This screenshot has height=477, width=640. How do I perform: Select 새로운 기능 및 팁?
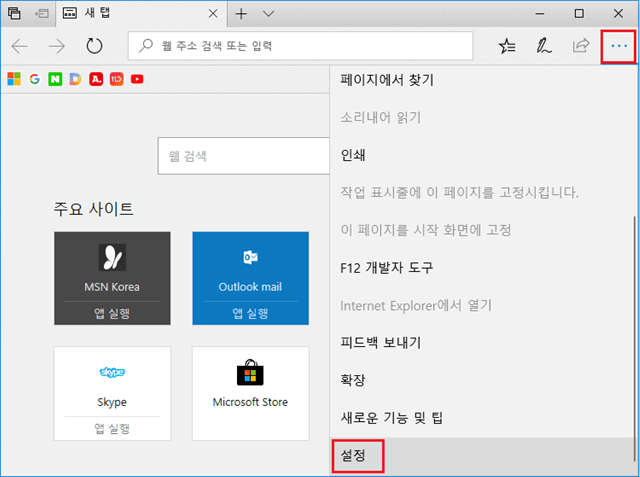pos(481,418)
